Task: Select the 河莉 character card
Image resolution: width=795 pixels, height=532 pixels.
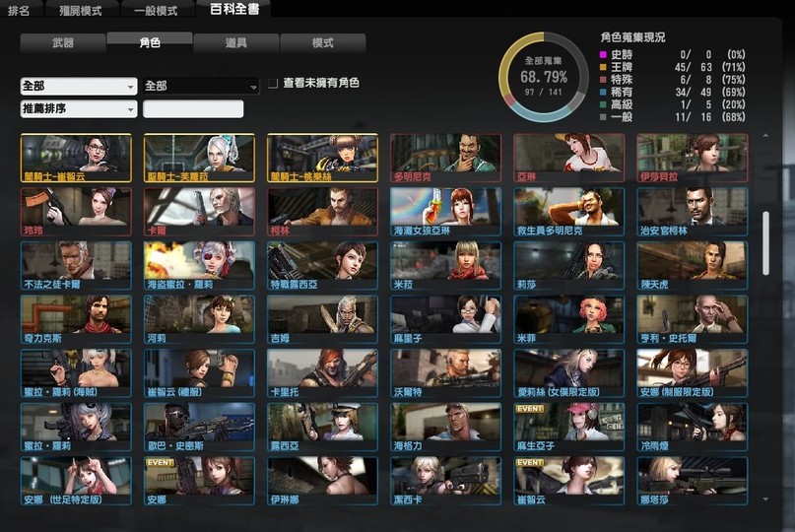Action: pos(199,319)
